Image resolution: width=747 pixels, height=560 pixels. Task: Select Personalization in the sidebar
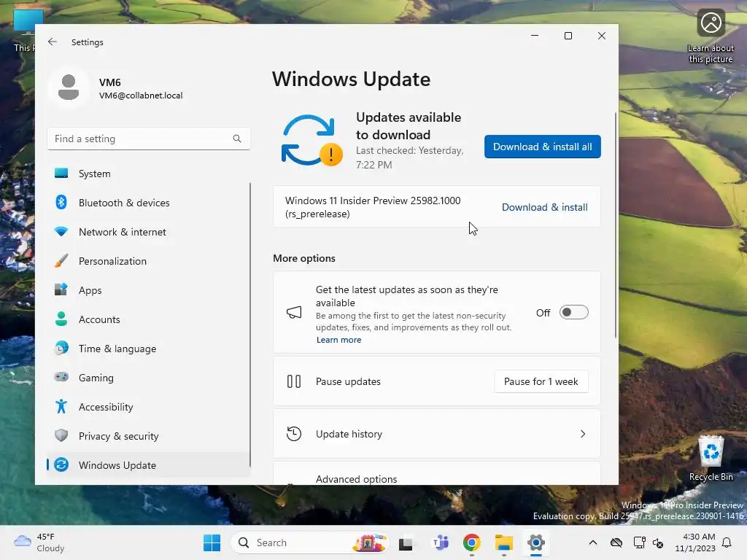149,260
